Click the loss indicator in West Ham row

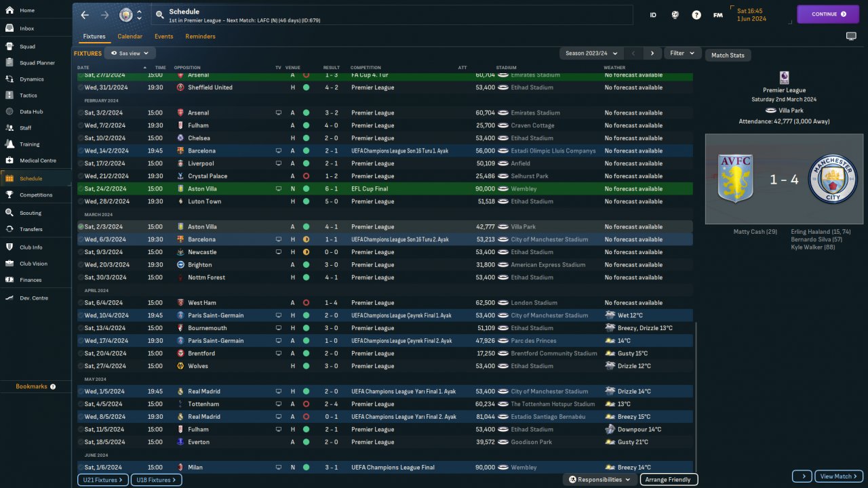tap(306, 303)
